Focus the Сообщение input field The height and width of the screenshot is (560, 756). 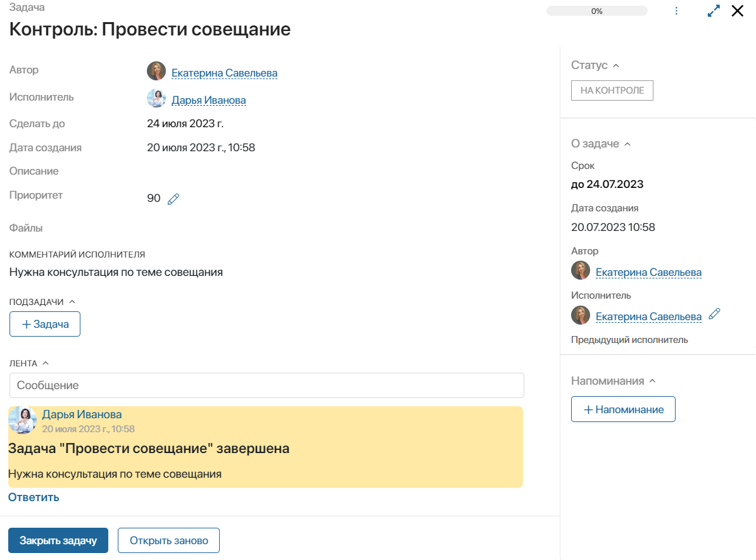coord(267,385)
